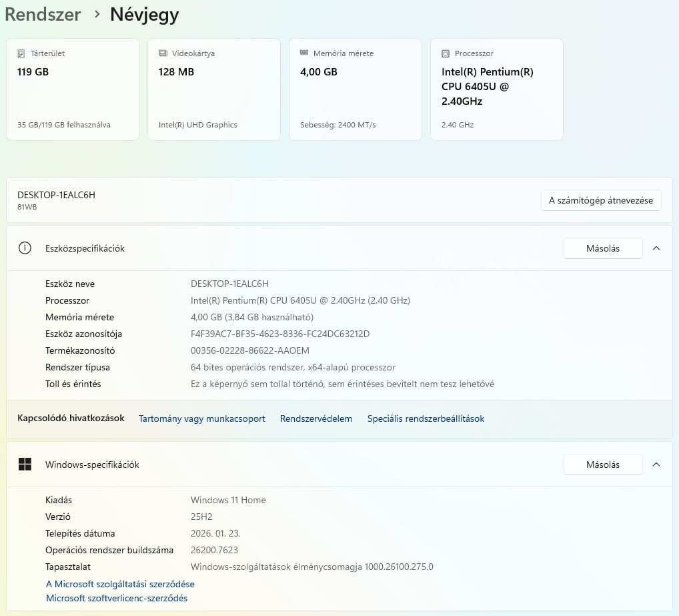Click the Memória mérete memory icon
679x616 pixels.
coord(304,53)
